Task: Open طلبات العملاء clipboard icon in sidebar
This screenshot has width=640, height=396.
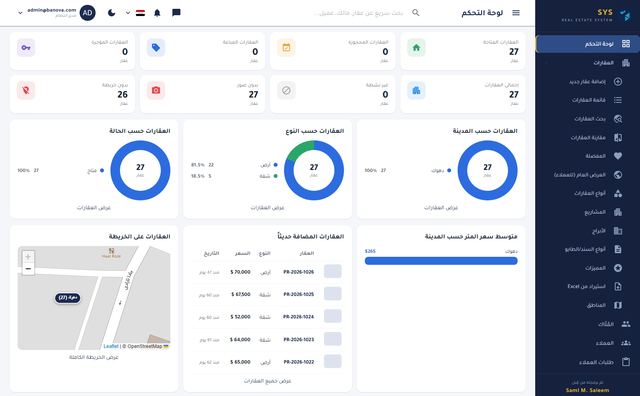Action: pyautogui.click(x=626, y=362)
